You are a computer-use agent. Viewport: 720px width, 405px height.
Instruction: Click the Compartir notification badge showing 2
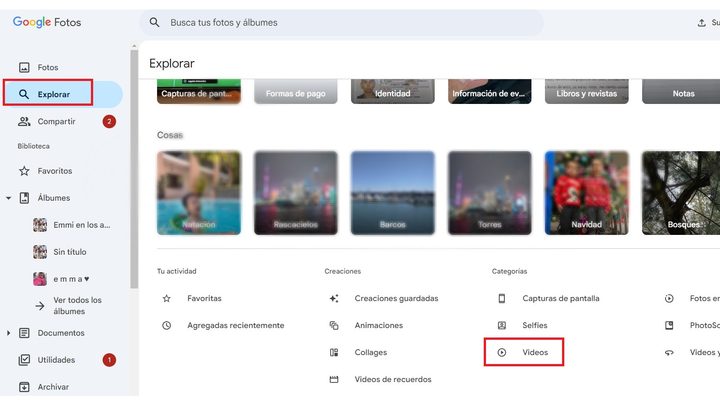[x=109, y=121]
